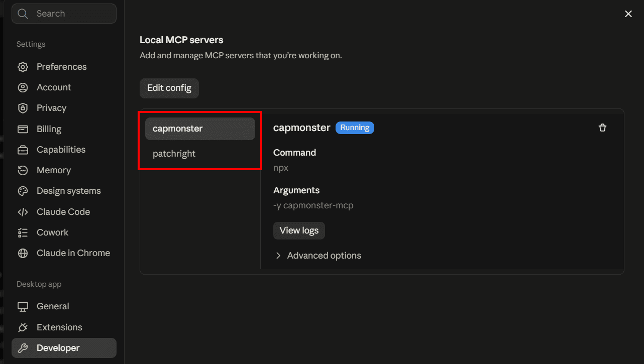Image resolution: width=644 pixels, height=364 pixels.
Task: Click the Desktop app section header
Action: point(39,284)
